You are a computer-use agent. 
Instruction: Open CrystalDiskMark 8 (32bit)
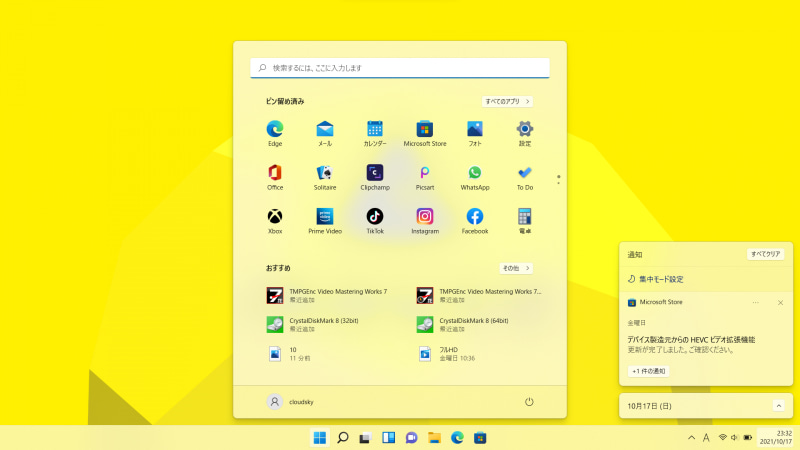point(312,324)
